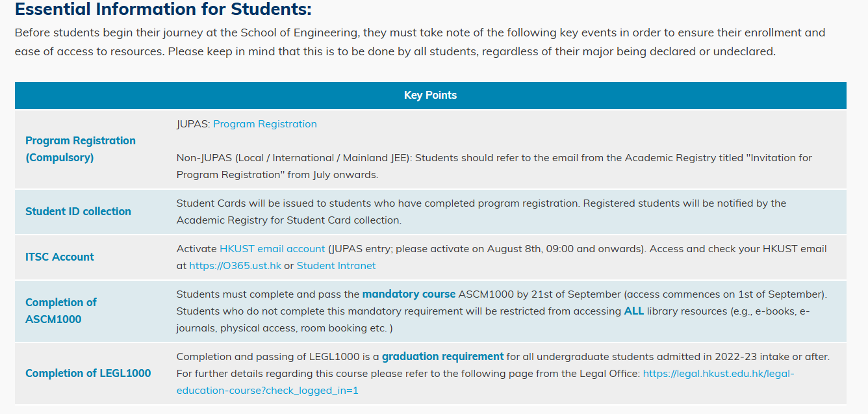Screen dimensions: 868x414
Task: Open the https://O365.ust.hk link
Action: coord(235,265)
